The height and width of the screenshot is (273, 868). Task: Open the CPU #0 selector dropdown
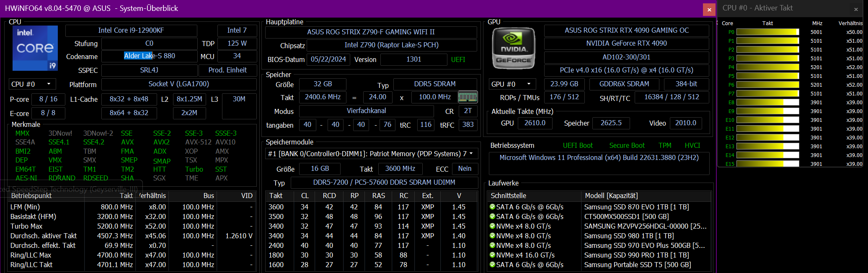pos(32,84)
